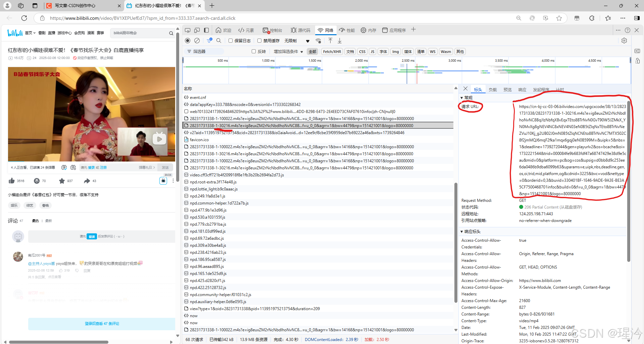Filter requests by Img type
This screenshot has width=644, height=344.
click(396, 52)
